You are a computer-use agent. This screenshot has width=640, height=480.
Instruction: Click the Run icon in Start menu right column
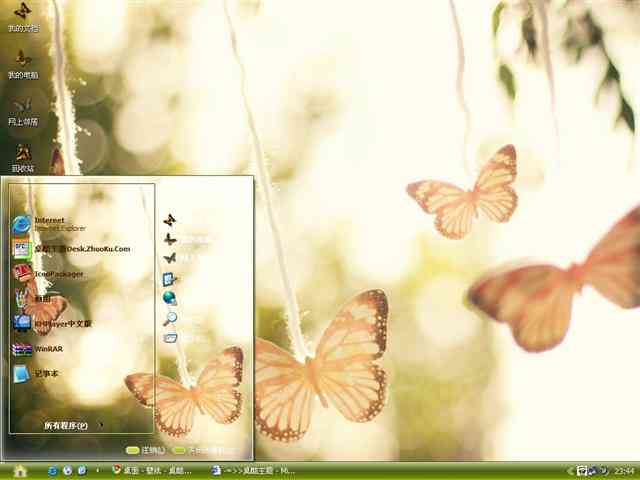(170, 338)
